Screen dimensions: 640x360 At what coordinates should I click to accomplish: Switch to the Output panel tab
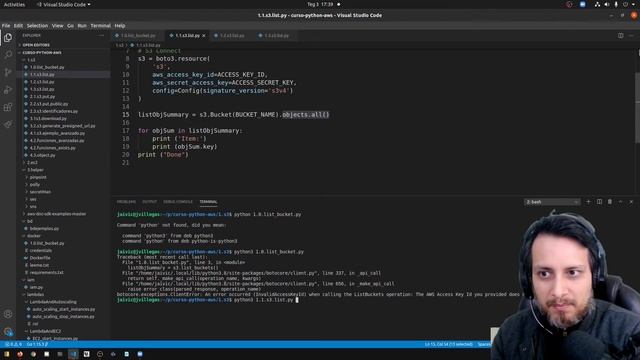tap(149, 202)
